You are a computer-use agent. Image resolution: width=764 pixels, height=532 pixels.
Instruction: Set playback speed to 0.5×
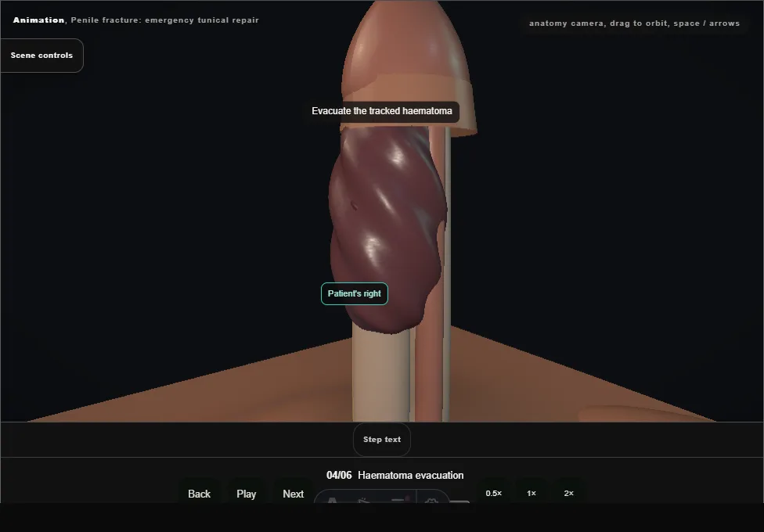click(494, 493)
